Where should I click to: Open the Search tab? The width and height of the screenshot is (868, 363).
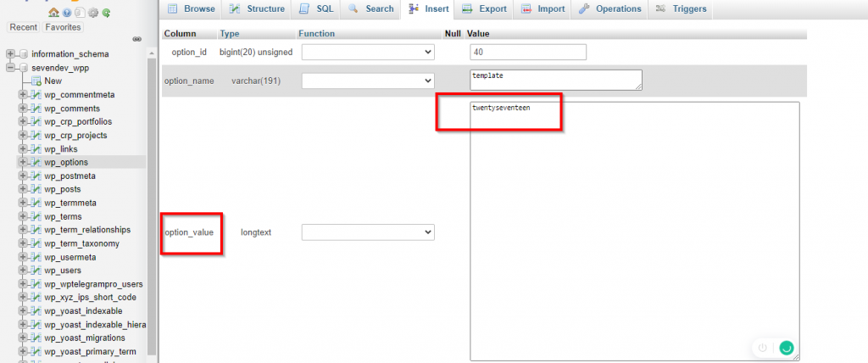click(371, 8)
